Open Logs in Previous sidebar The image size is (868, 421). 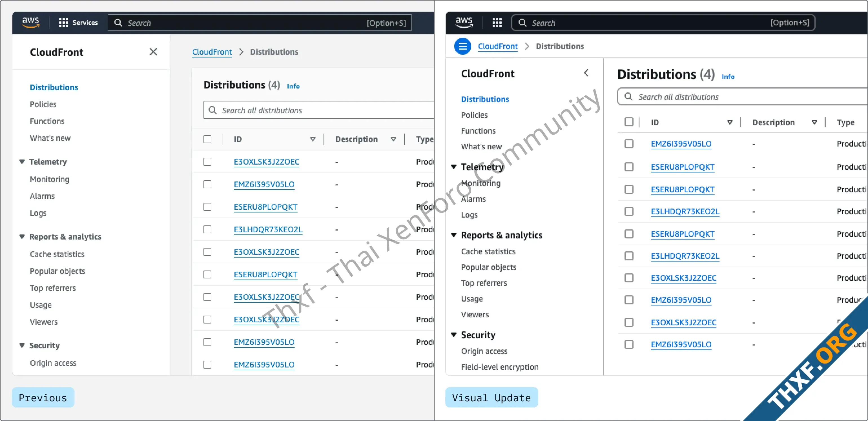click(x=38, y=213)
